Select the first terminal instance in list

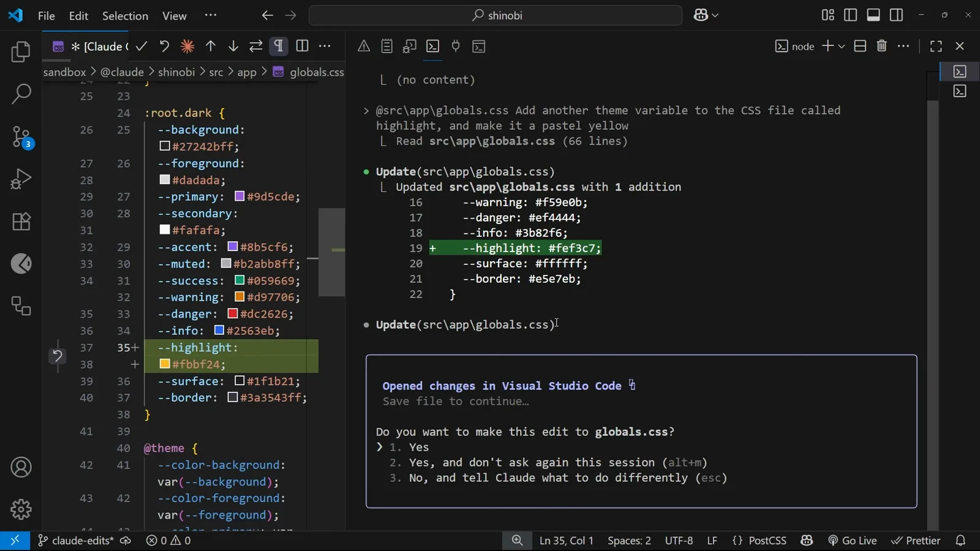tap(960, 72)
